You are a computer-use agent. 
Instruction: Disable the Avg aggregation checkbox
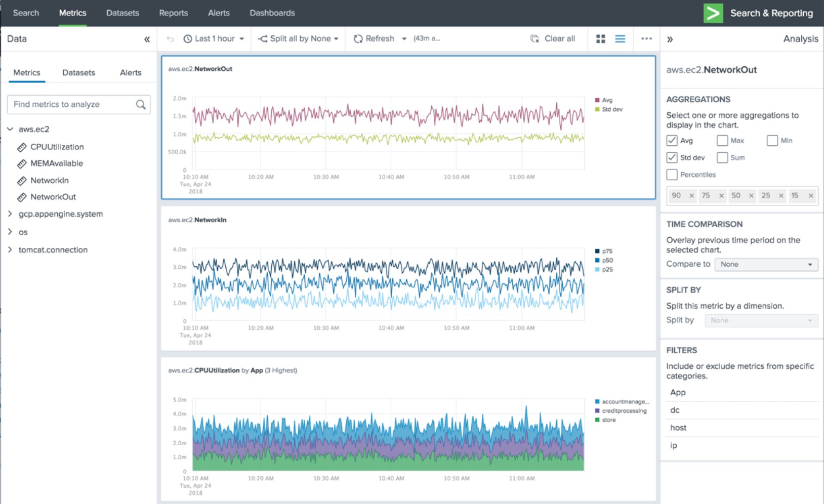tap(672, 140)
